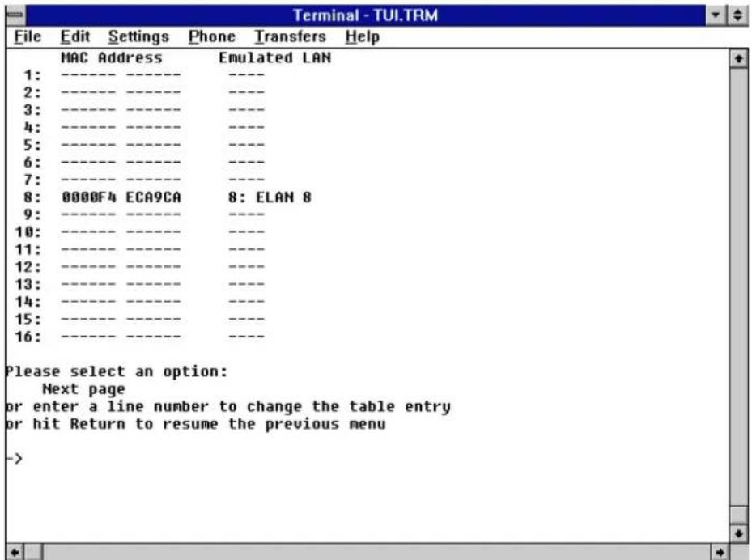The height and width of the screenshot is (560, 752).
Task: Click the 'Next page' option text
Action: (83, 388)
